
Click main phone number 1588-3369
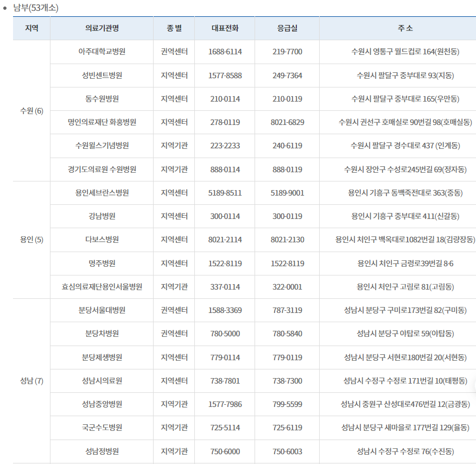pos(225,310)
